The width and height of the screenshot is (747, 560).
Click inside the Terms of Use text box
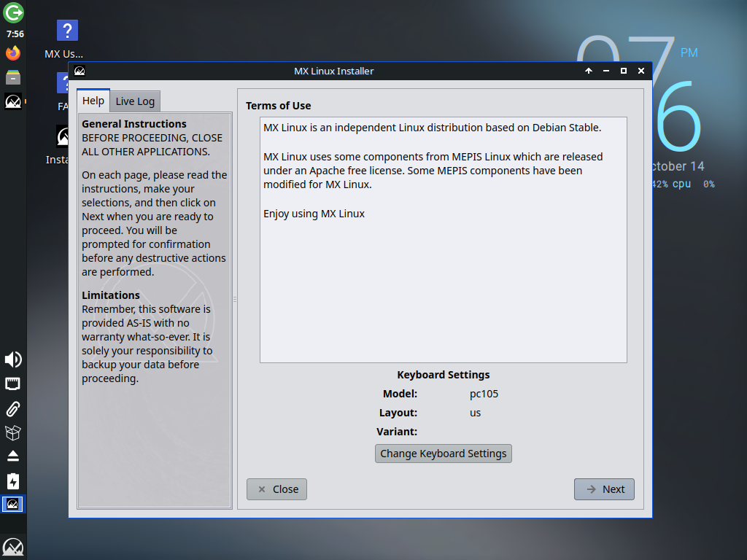(443, 240)
